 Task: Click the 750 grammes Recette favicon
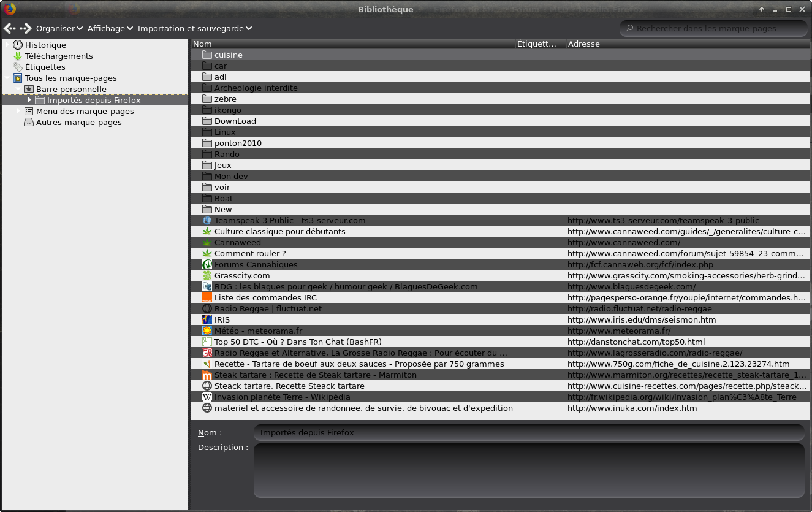207,364
